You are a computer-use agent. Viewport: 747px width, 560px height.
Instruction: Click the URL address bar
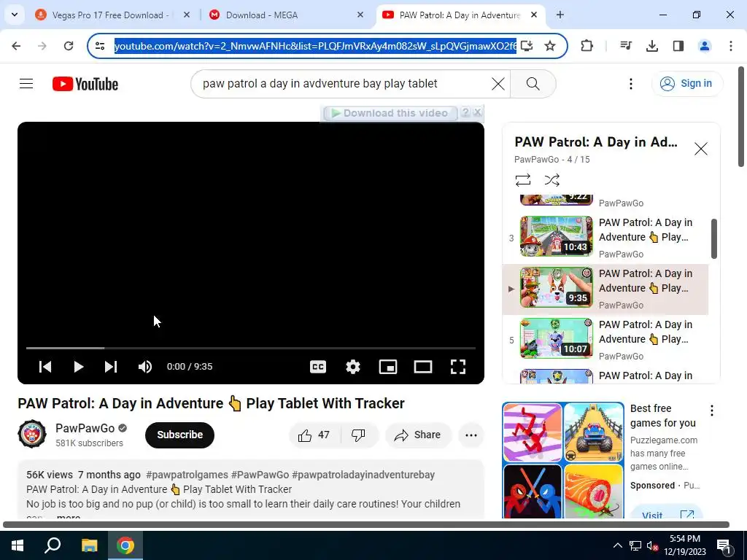click(x=315, y=46)
